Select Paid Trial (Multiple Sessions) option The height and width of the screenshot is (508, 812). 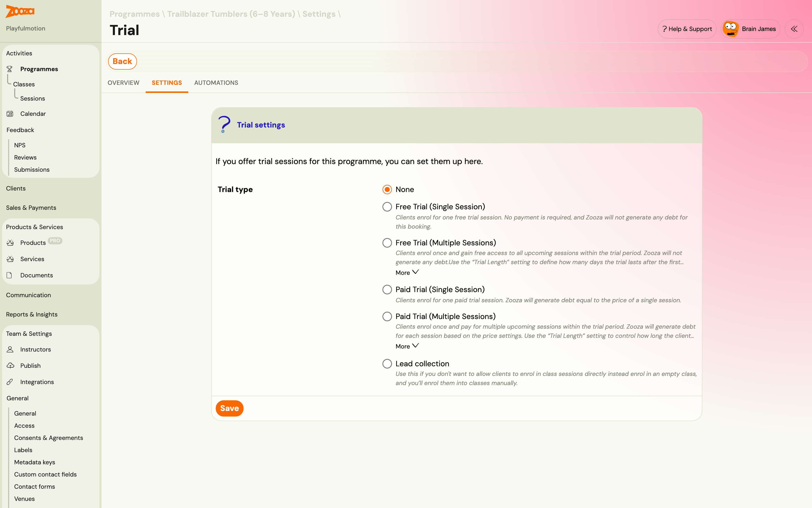[x=387, y=316]
